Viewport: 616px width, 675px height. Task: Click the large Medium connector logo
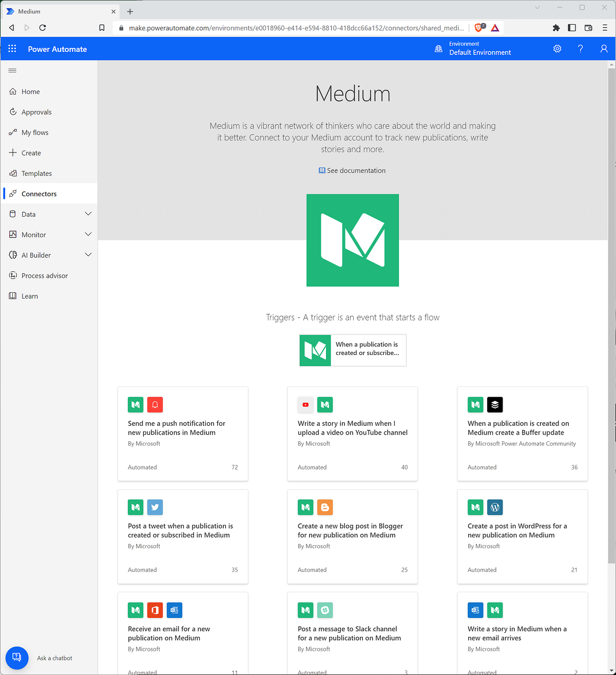tap(352, 240)
